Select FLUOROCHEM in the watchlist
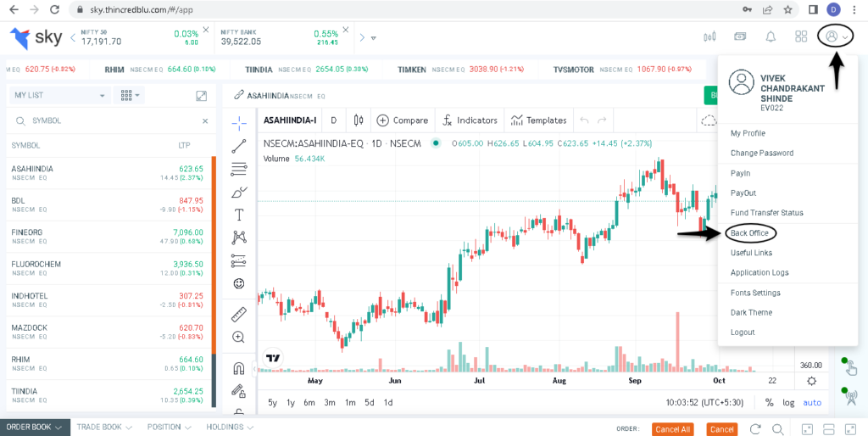This screenshot has height=436, width=868. tap(108, 268)
